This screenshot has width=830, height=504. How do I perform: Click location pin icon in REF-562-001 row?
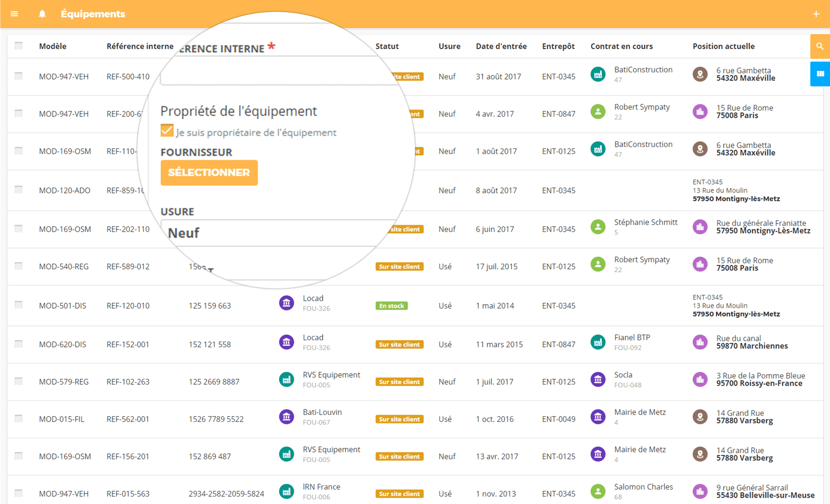[700, 417]
